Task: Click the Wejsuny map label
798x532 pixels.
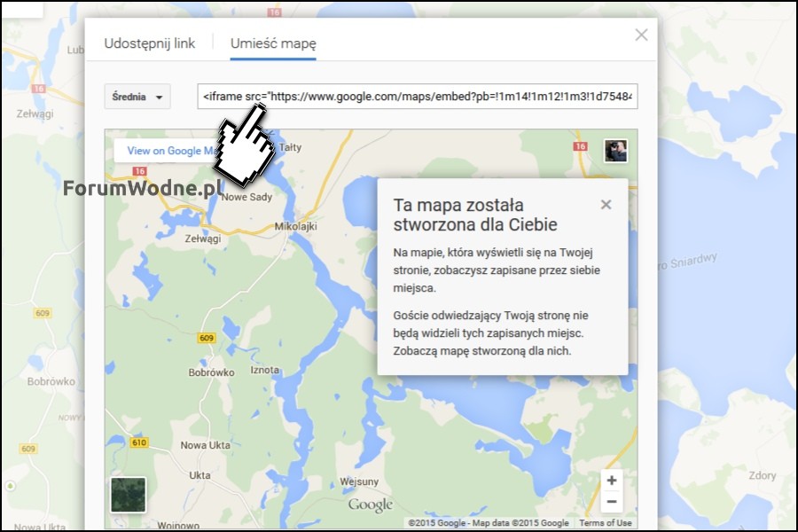Action: tap(359, 481)
